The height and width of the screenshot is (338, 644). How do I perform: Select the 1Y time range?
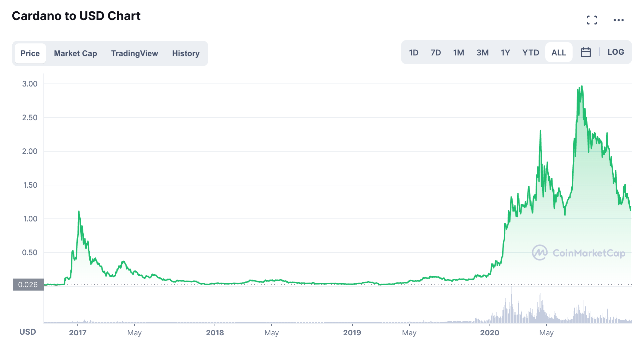506,52
